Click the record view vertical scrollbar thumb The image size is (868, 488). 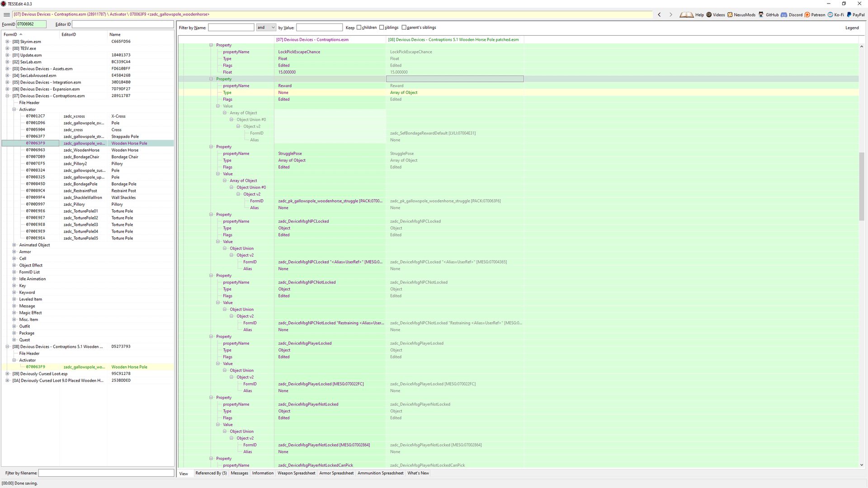pyautogui.click(x=861, y=186)
